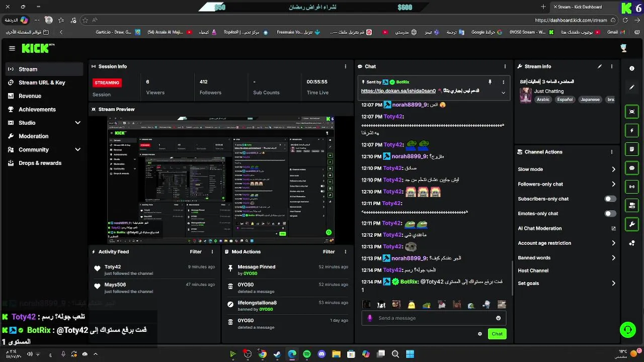
Task: Open Steam from the taskbar
Action: (277, 354)
